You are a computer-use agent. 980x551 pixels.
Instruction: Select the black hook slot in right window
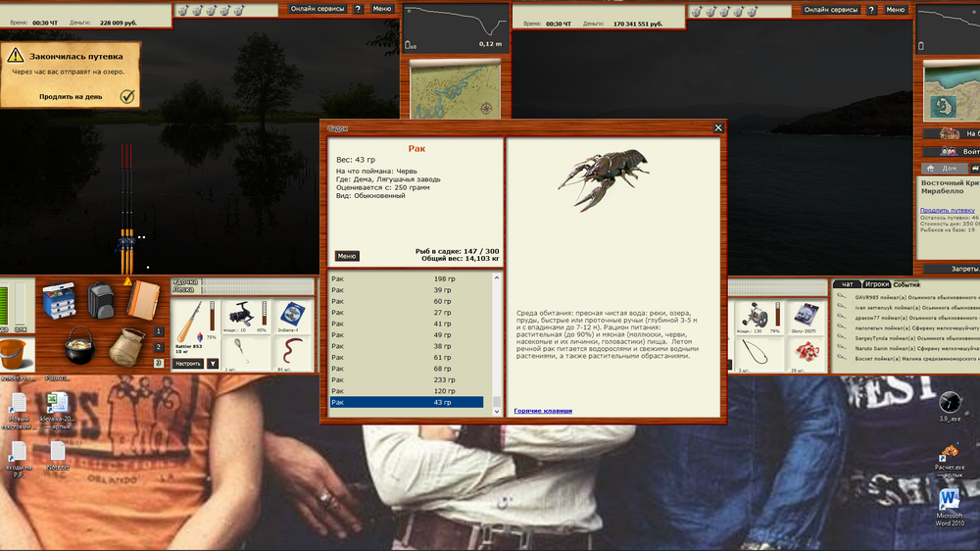[759, 355]
